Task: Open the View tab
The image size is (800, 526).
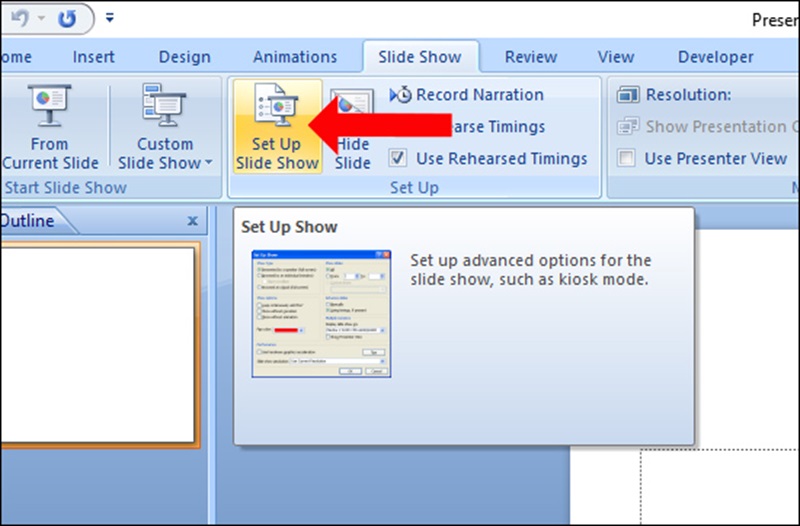Action: tap(616, 57)
